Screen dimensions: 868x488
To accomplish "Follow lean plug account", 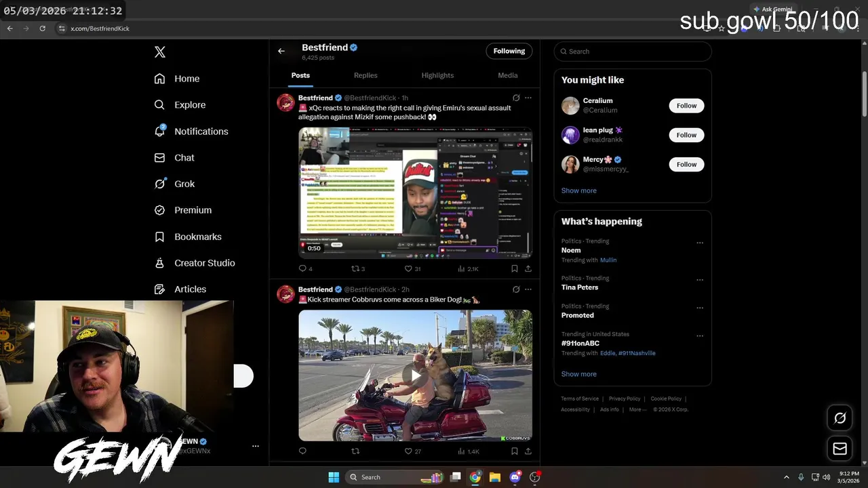I will [x=686, y=135].
